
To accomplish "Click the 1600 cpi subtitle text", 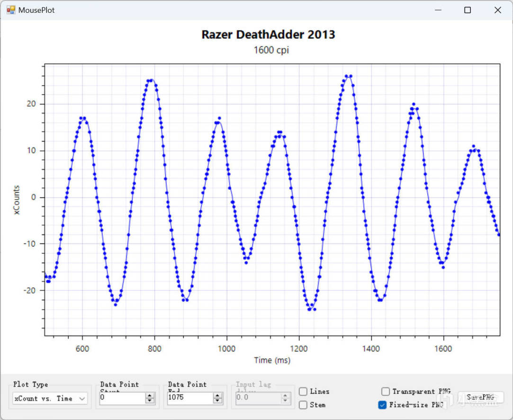I will 271,50.
